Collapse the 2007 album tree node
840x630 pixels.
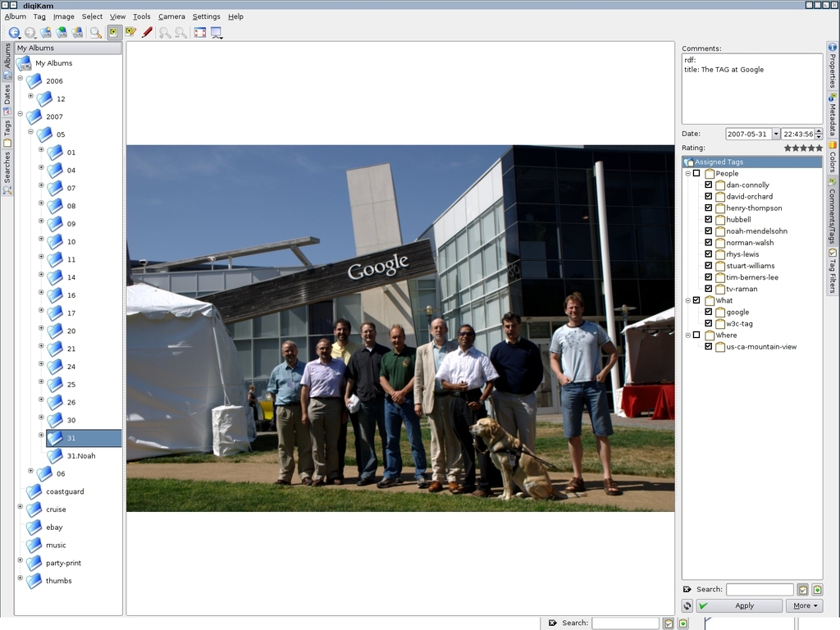tap(21, 113)
